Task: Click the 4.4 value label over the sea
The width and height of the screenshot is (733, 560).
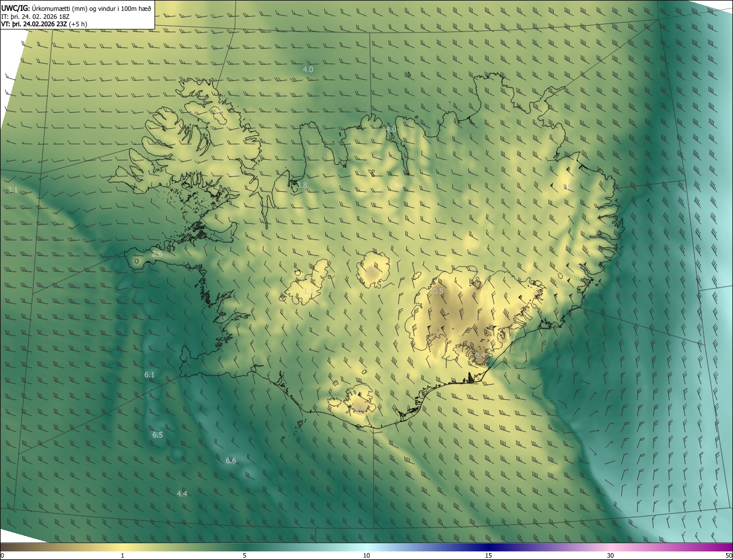Action: (182, 494)
